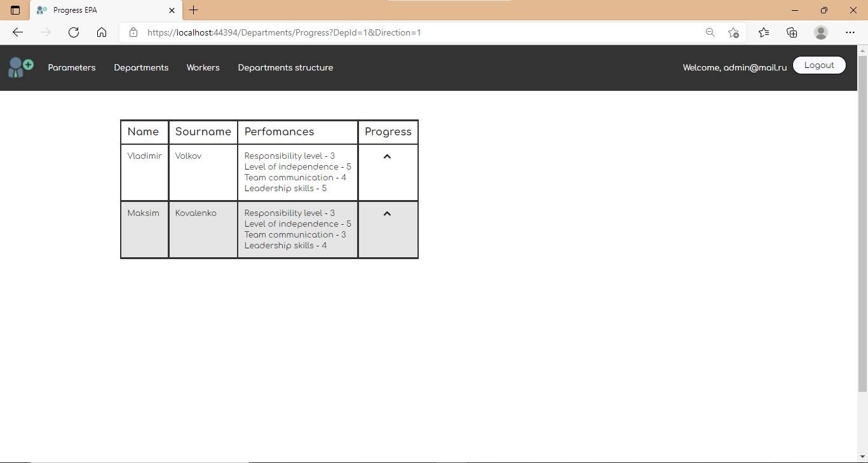Image resolution: width=868 pixels, height=463 pixels.
Task: Open the Favorites list
Action: coord(764,32)
